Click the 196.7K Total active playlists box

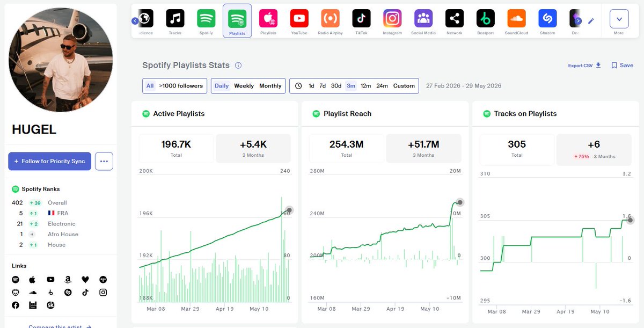click(176, 148)
